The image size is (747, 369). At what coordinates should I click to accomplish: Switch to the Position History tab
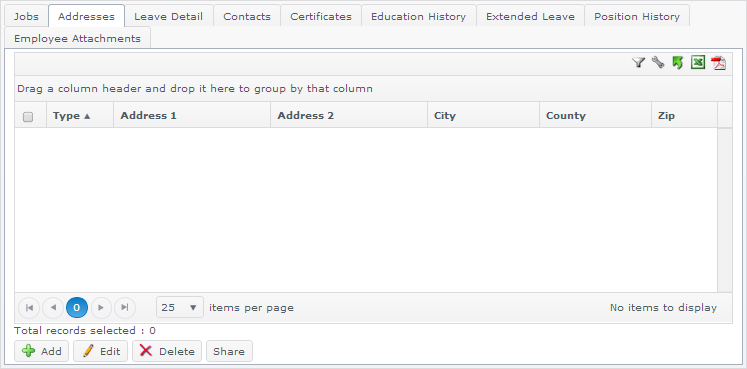[636, 16]
